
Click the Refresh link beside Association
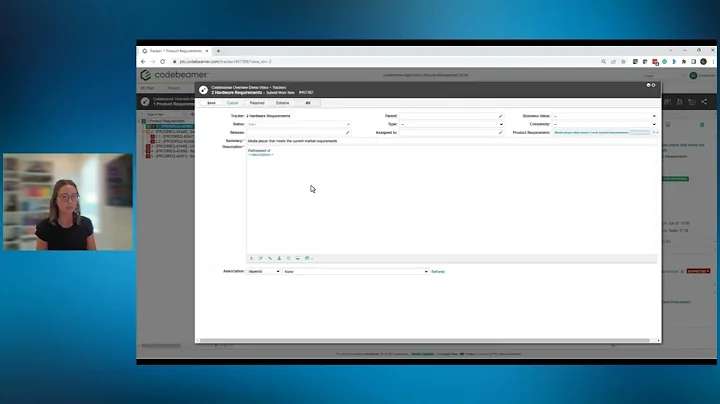pos(438,272)
